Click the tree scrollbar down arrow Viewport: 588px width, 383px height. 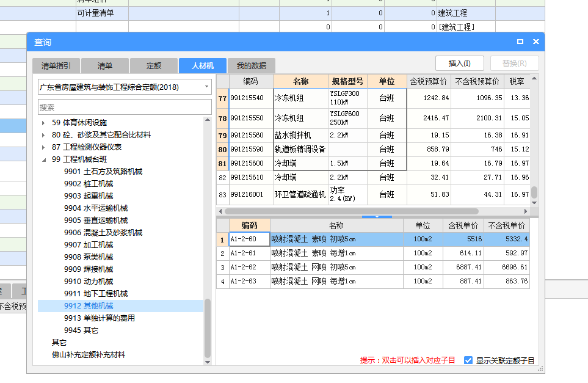coord(208,362)
